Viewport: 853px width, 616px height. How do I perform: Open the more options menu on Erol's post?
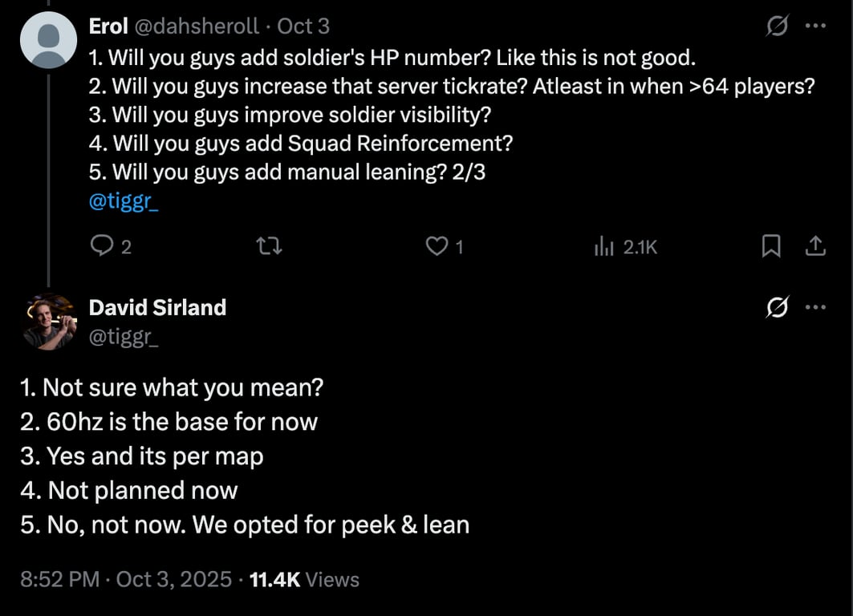point(815,26)
